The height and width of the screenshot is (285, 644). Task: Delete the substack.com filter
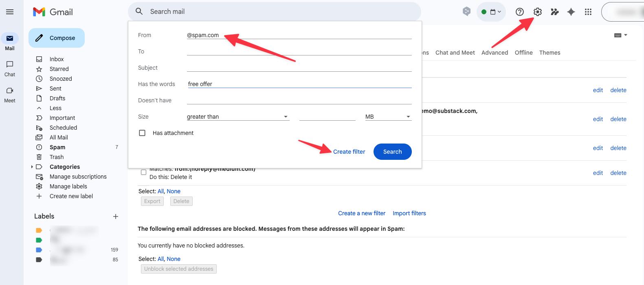pyautogui.click(x=618, y=119)
